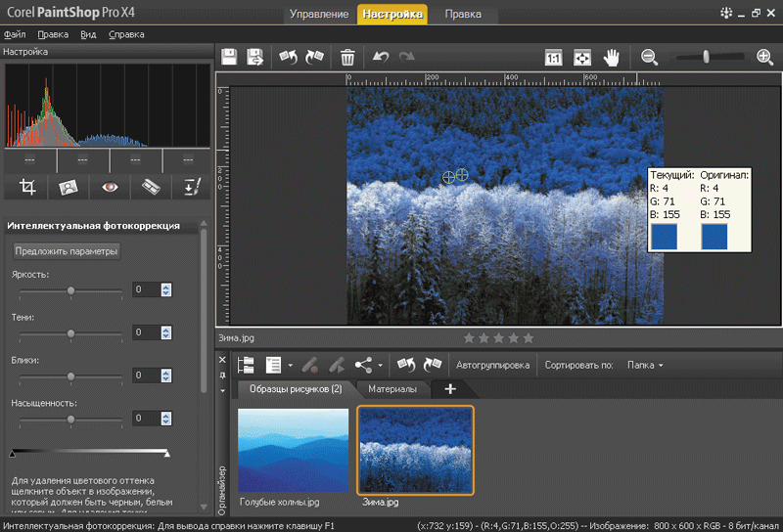The width and height of the screenshot is (783, 532).
Task: Select the Pan hand tool
Action: 612,58
